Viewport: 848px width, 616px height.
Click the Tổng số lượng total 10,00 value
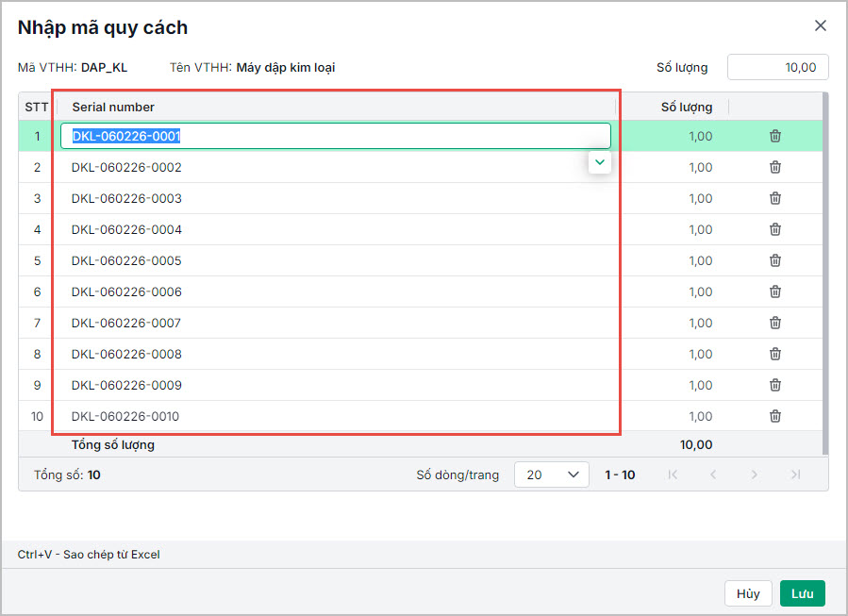coord(696,445)
